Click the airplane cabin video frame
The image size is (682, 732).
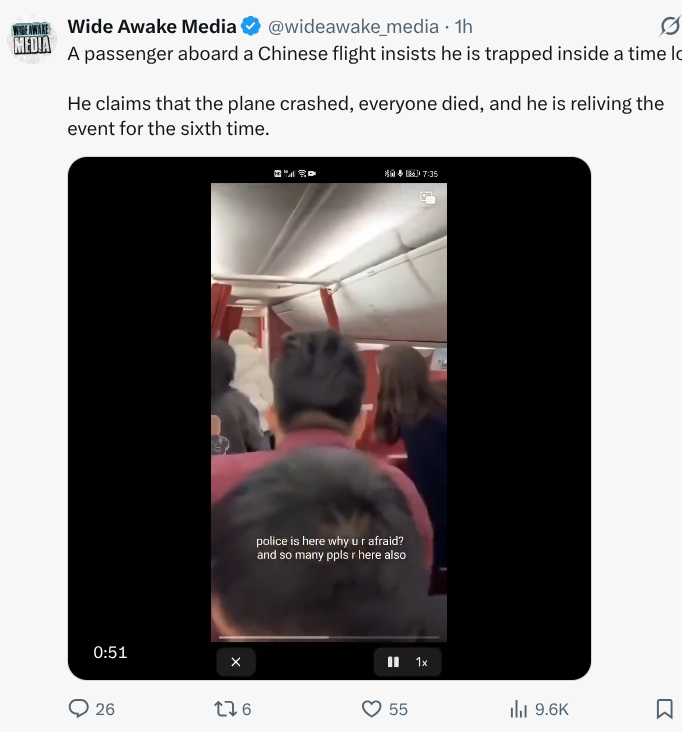pos(329,412)
